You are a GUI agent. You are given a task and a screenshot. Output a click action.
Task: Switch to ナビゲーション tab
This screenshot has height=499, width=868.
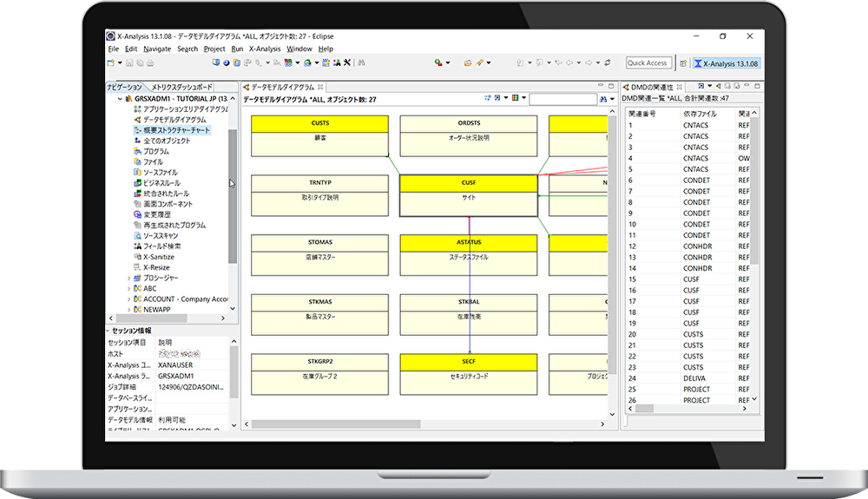click(124, 87)
